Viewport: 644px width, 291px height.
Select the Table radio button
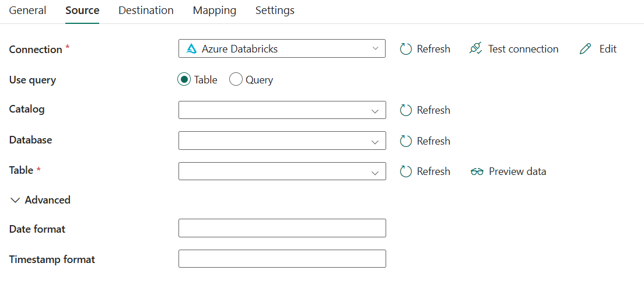coord(184,80)
